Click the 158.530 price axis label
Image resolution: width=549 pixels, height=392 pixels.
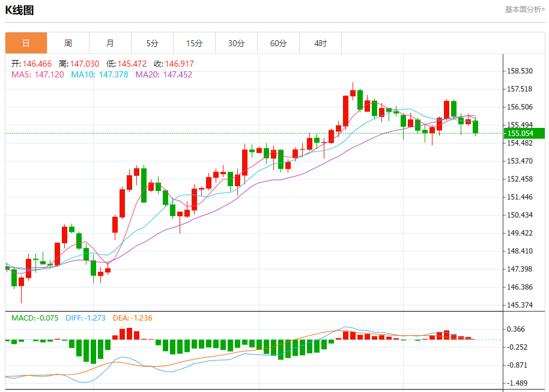coord(520,71)
